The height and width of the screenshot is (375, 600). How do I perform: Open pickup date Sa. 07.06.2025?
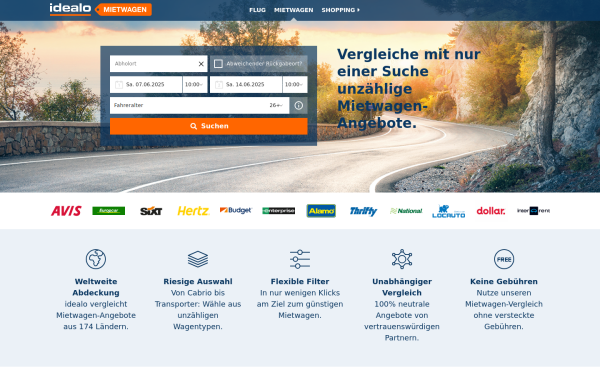click(x=146, y=85)
